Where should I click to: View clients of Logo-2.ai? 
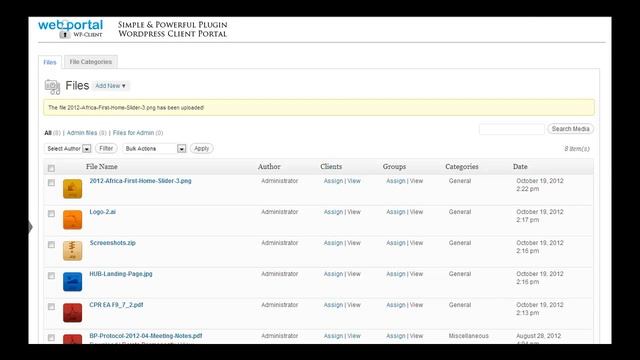click(354, 212)
